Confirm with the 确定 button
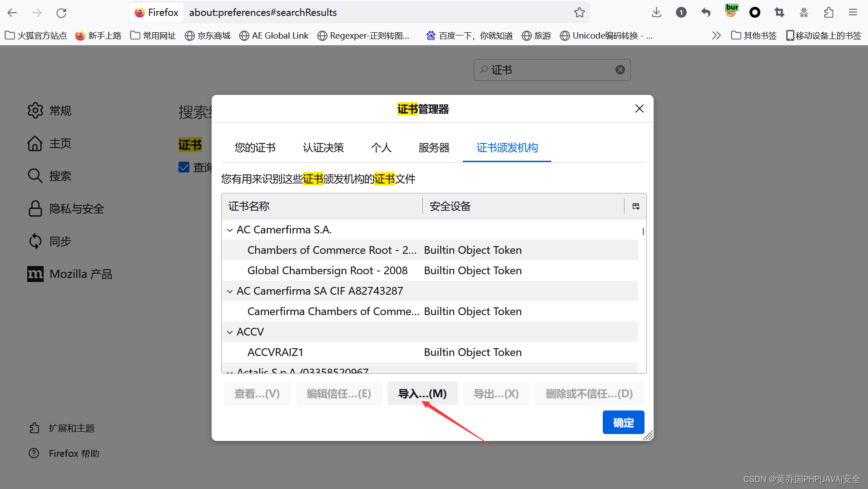 pos(623,423)
